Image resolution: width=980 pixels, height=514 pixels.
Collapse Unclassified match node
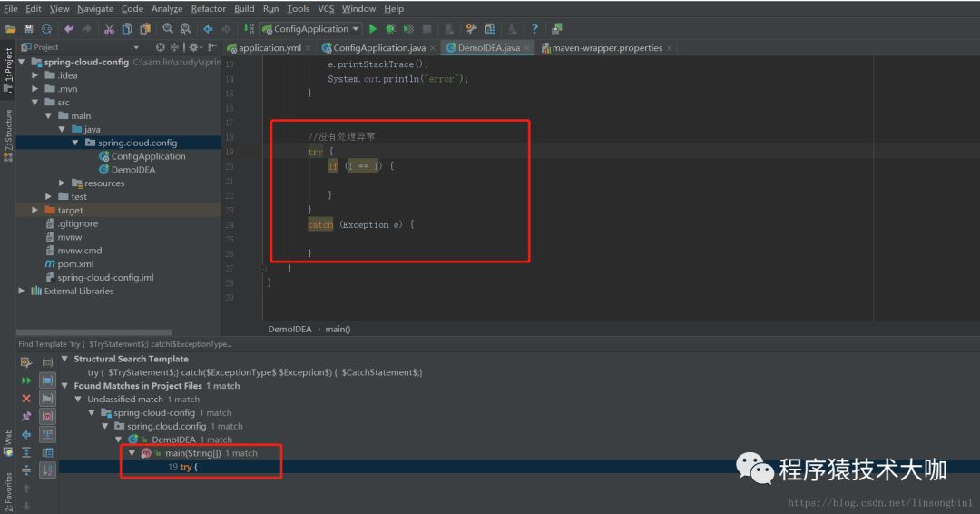tap(78, 399)
